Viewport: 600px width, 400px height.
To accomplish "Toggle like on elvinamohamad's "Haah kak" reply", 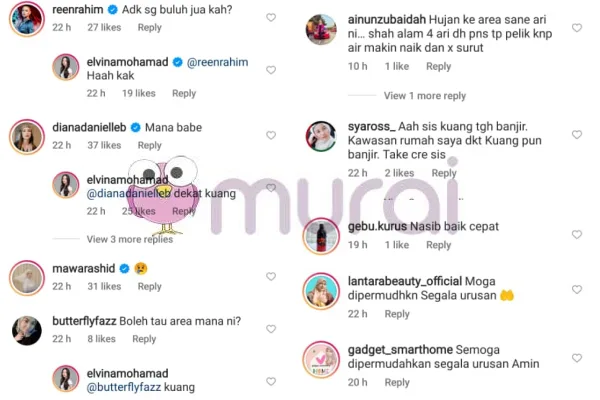I will tap(271, 70).
